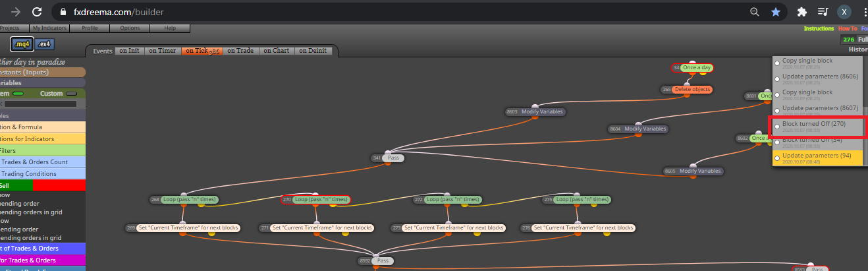Select block 8592 Pass
This screenshot has width=868, height=271.
click(375, 261)
